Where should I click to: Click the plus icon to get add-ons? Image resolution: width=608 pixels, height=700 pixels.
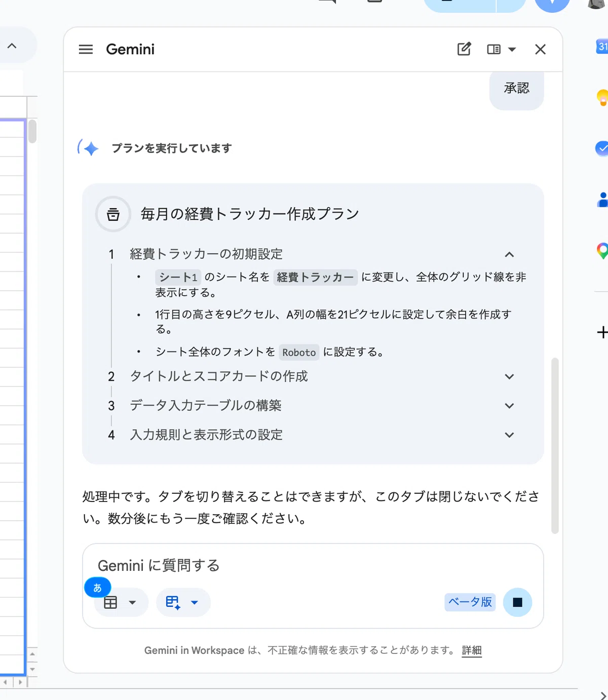[x=602, y=332]
